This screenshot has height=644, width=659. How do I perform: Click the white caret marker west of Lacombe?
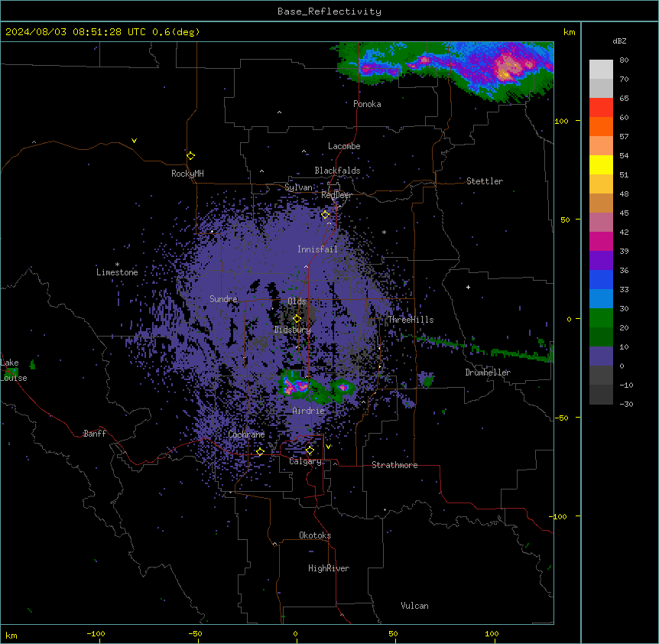point(304,151)
